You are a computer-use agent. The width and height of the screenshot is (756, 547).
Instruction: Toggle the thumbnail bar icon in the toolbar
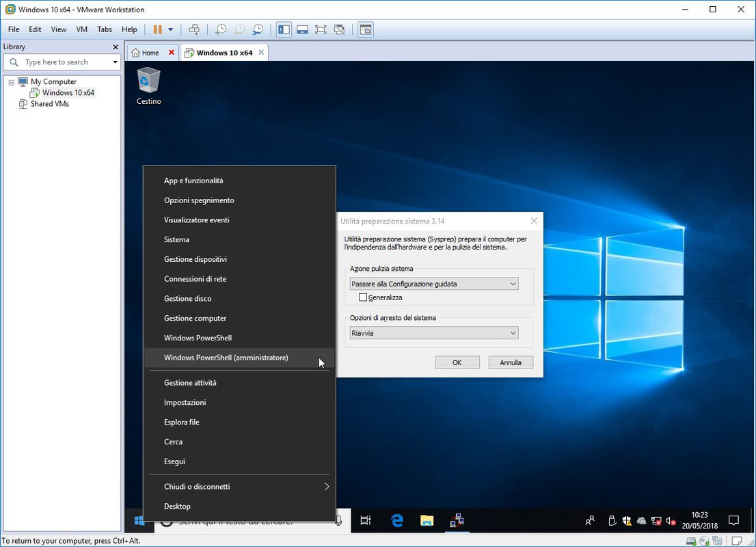coord(302,29)
